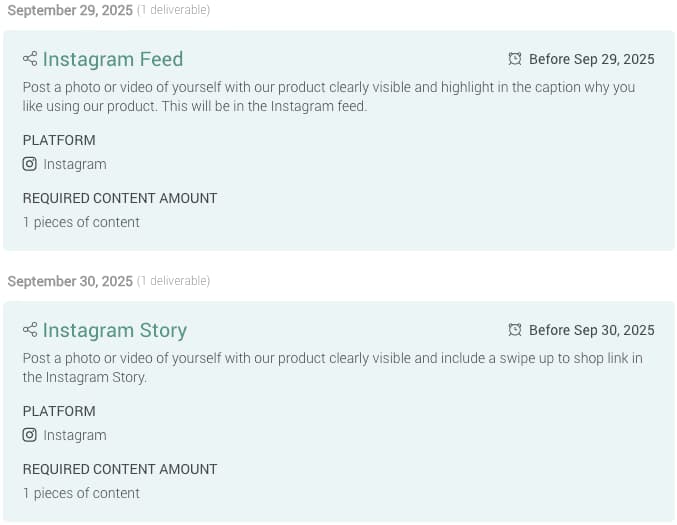Click the "(1 deliverable)" note beside September 30

173,281
